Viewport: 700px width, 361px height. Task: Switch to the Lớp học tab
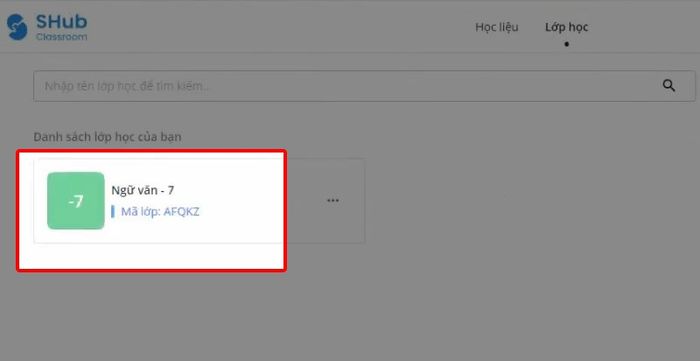click(x=566, y=27)
